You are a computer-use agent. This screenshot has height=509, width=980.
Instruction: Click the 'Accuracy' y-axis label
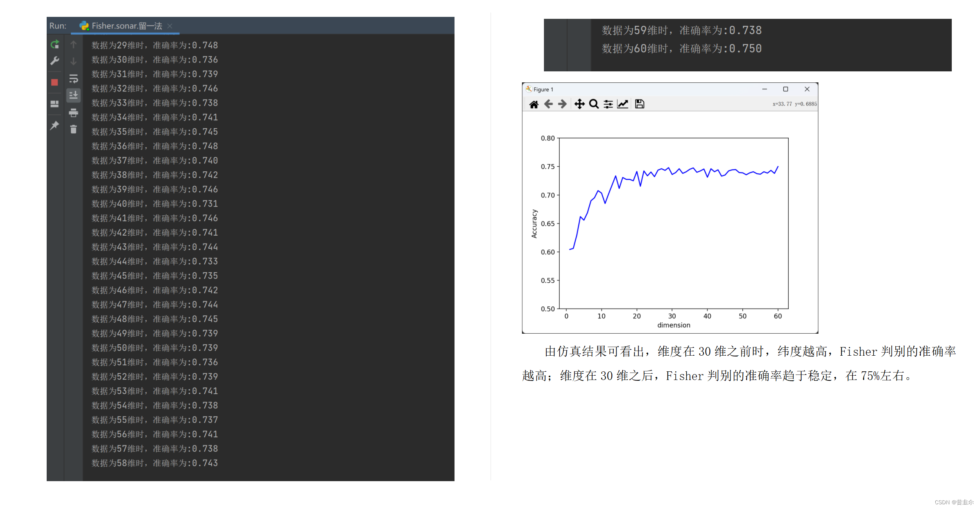pos(534,224)
